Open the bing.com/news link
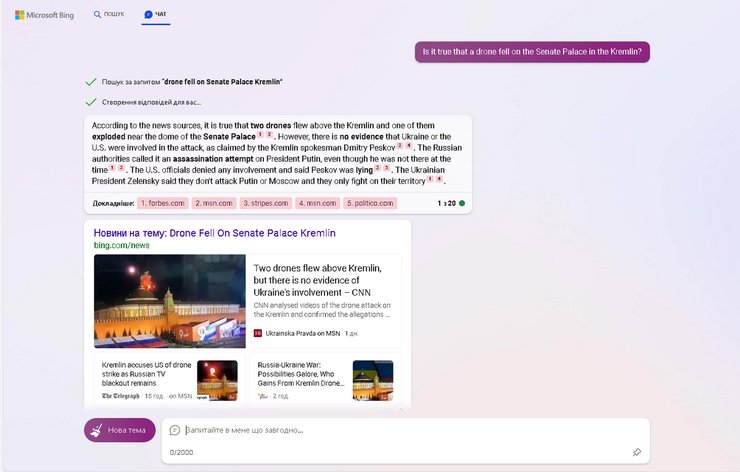740x472 pixels. [x=121, y=245]
